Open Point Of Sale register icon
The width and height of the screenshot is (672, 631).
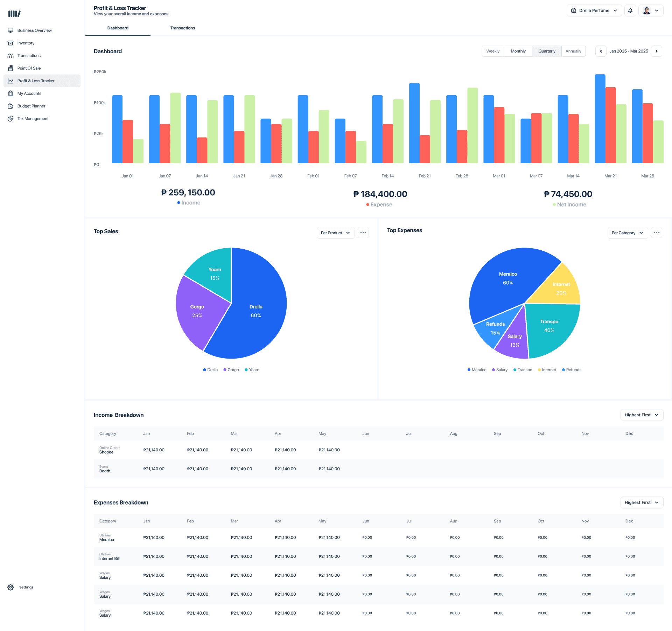coord(10,68)
